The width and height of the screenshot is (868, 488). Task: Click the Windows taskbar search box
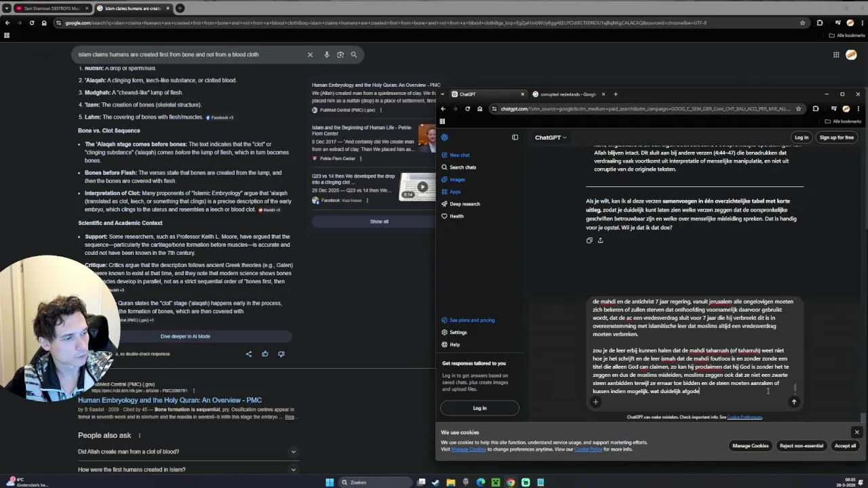(x=376, y=482)
